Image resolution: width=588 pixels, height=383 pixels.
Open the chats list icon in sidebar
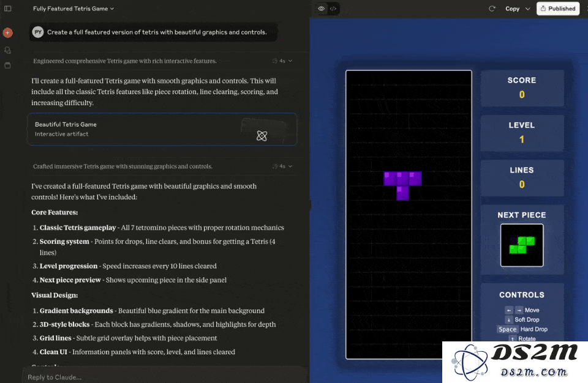tap(7, 50)
